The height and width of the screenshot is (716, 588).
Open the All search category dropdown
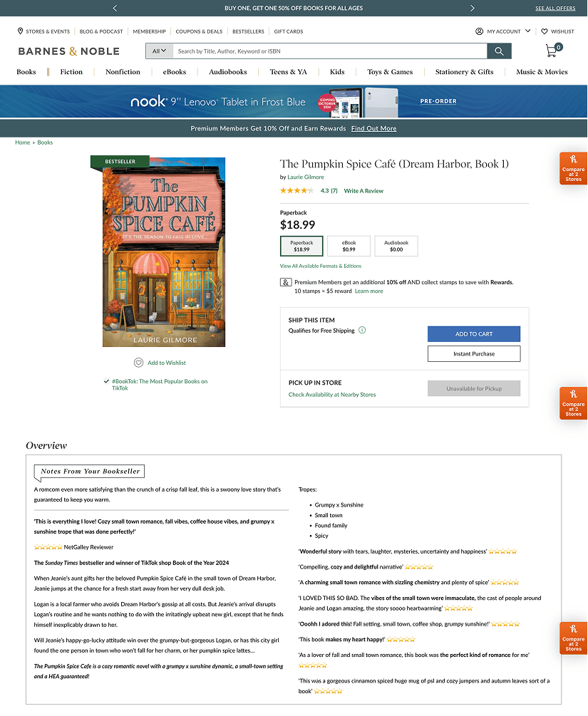pos(159,51)
